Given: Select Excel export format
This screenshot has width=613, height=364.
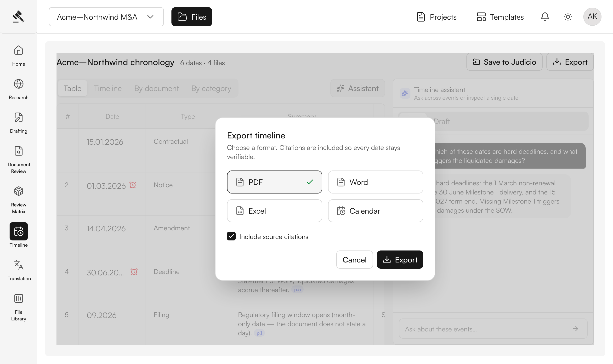Looking at the screenshot, I should (275, 211).
